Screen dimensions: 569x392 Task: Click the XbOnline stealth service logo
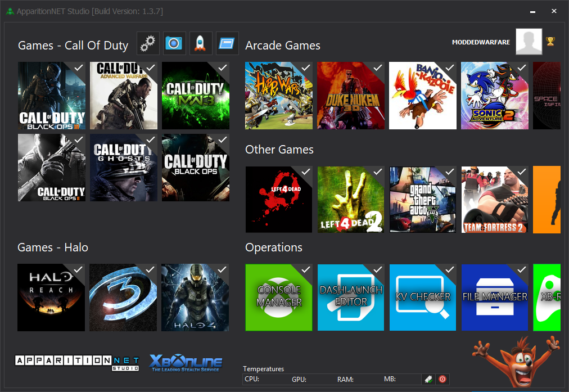(x=186, y=363)
